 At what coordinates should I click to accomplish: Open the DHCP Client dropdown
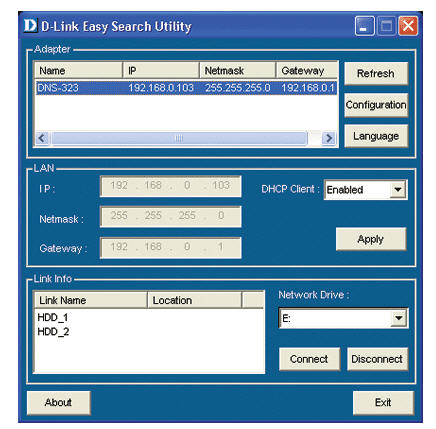click(398, 190)
